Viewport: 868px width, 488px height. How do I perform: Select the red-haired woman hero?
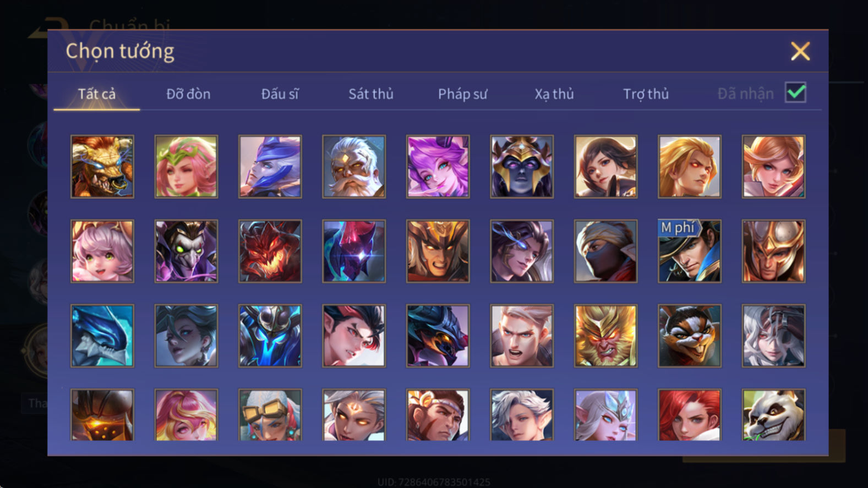tap(690, 415)
